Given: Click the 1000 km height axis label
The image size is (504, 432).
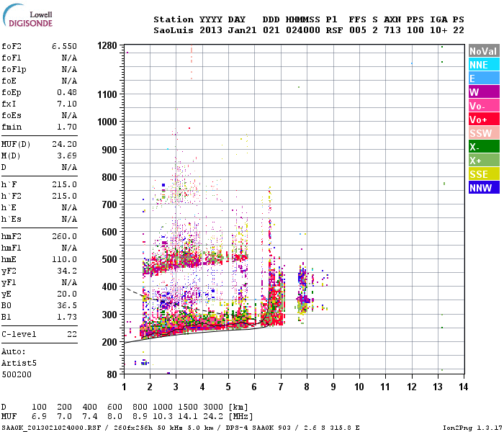Looking at the screenshot, I should pyautogui.click(x=107, y=122).
